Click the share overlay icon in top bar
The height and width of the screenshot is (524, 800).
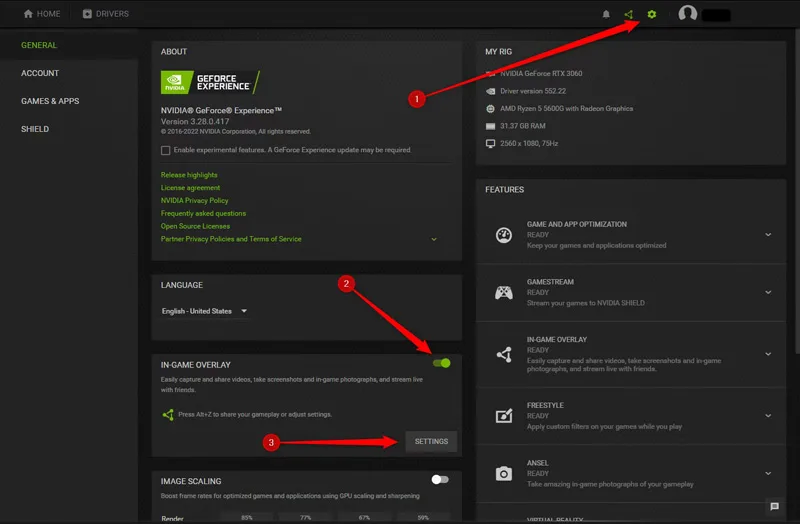[629, 14]
